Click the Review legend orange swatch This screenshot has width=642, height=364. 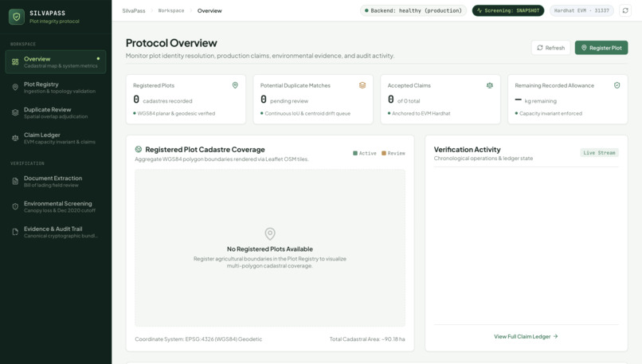[x=384, y=153]
